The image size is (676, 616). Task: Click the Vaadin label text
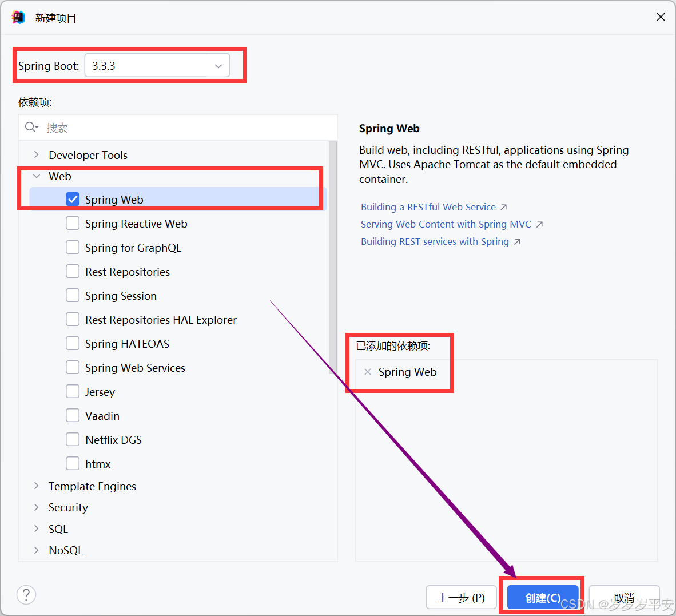(102, 416)
